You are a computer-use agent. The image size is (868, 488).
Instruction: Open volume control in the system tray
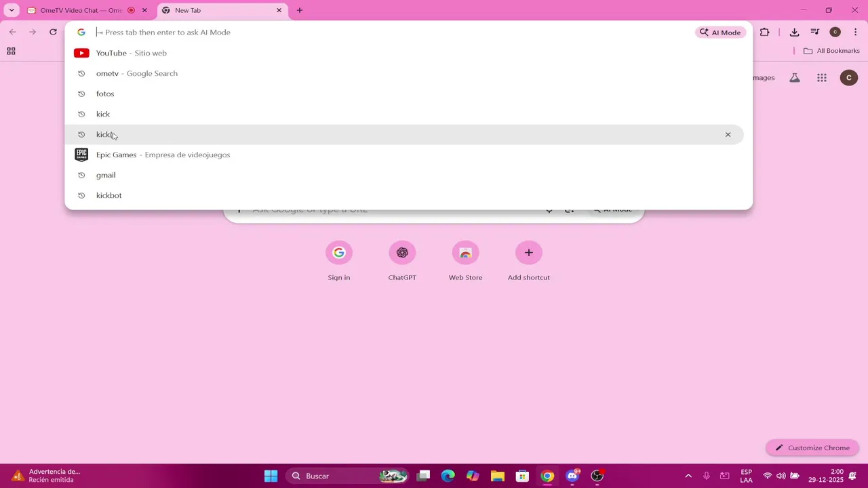[x=781, y=476]
